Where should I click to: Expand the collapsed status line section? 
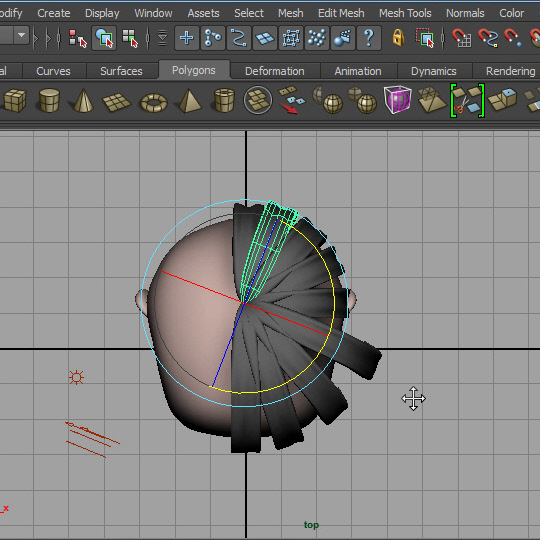(35, 38)
